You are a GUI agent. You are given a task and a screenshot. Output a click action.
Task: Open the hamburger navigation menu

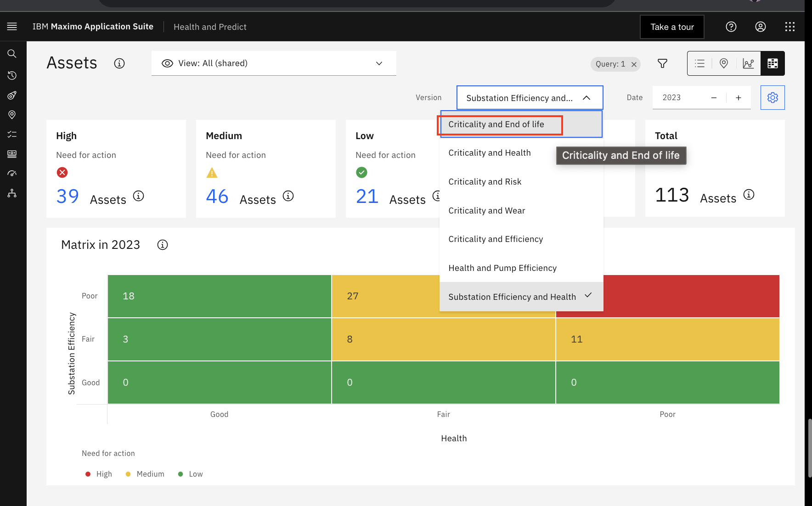[x=12, y=27]
